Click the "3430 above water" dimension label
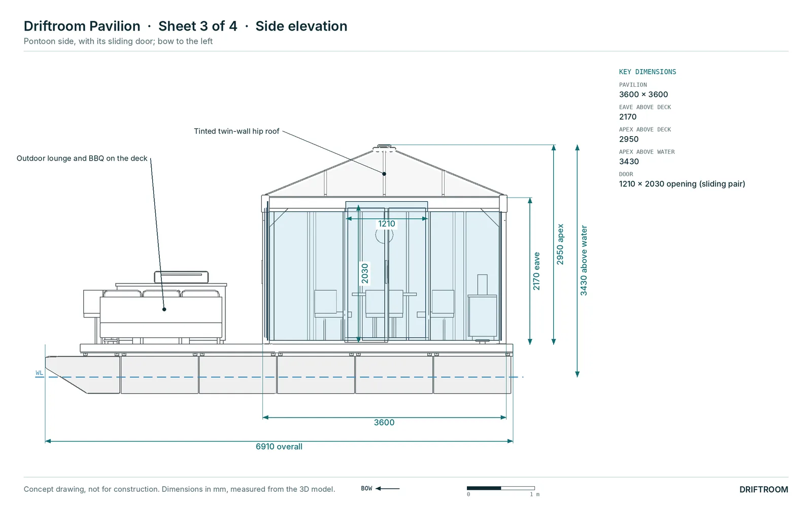Viewport: 812px width, 508px height. (x=584, y=261)
